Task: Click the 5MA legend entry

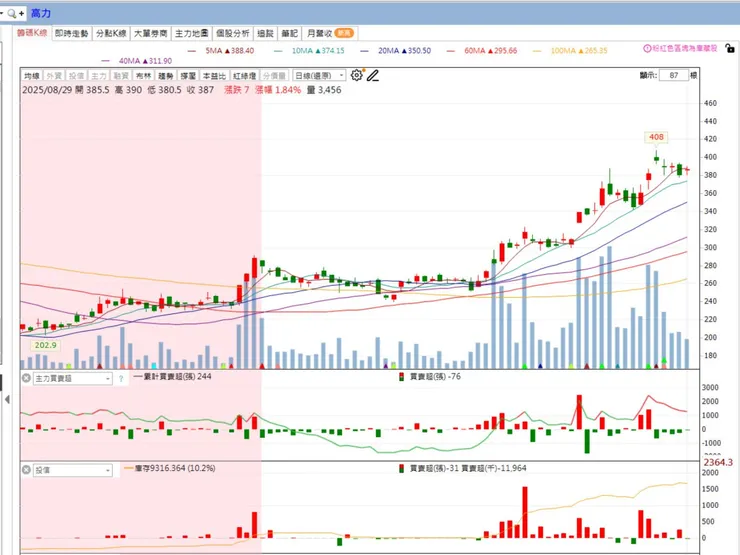Action: tap(221, 50)
